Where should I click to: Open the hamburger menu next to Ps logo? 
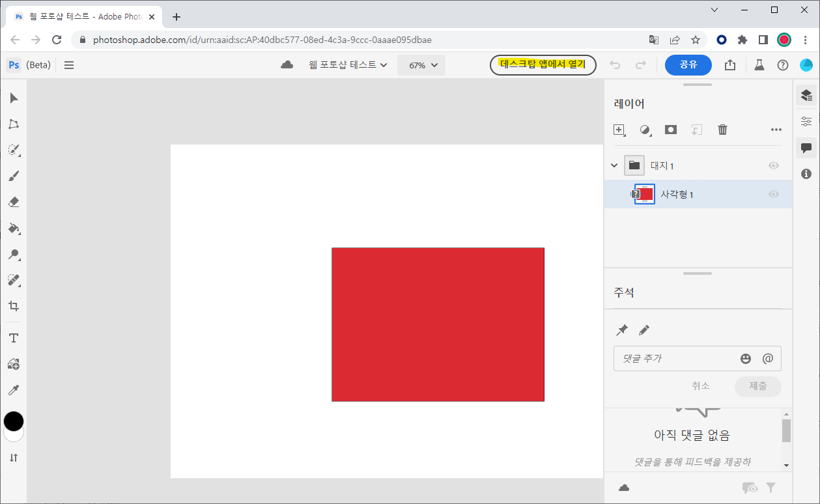tap(68, 64)
